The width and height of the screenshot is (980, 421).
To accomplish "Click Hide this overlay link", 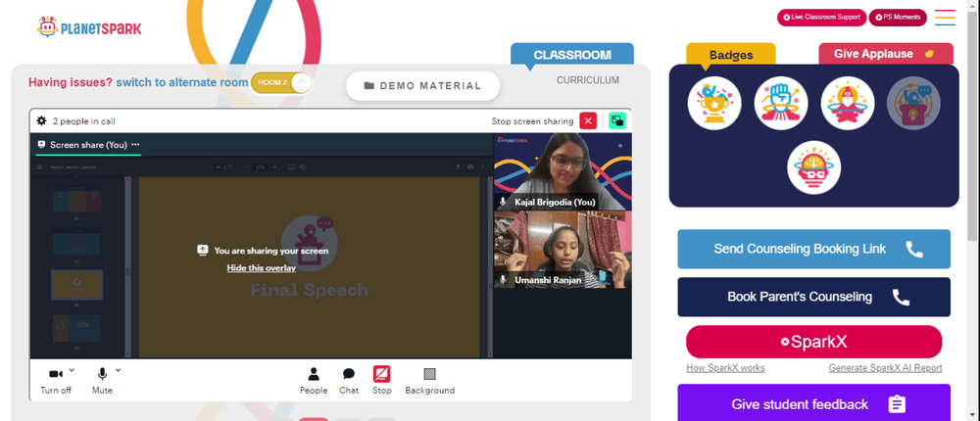I will tap(262, 268).
